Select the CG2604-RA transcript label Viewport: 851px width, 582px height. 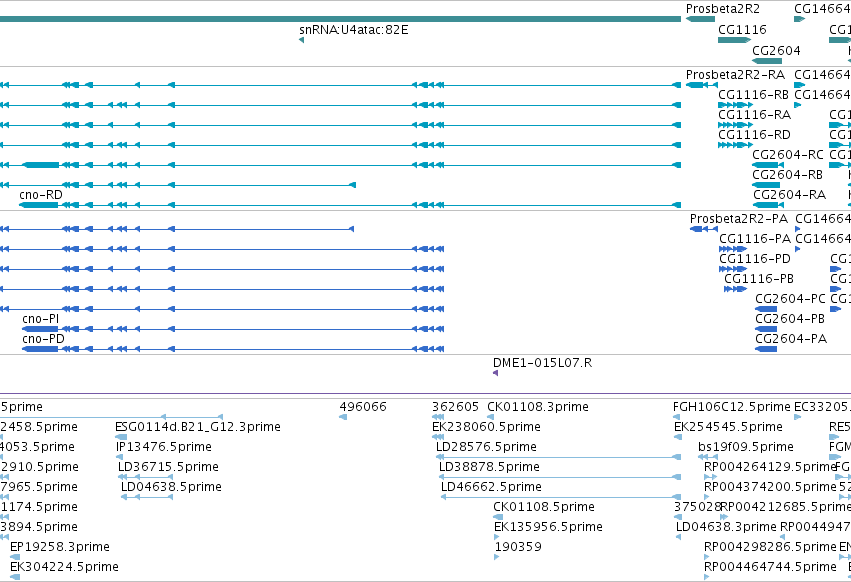(x=789, y=194)
